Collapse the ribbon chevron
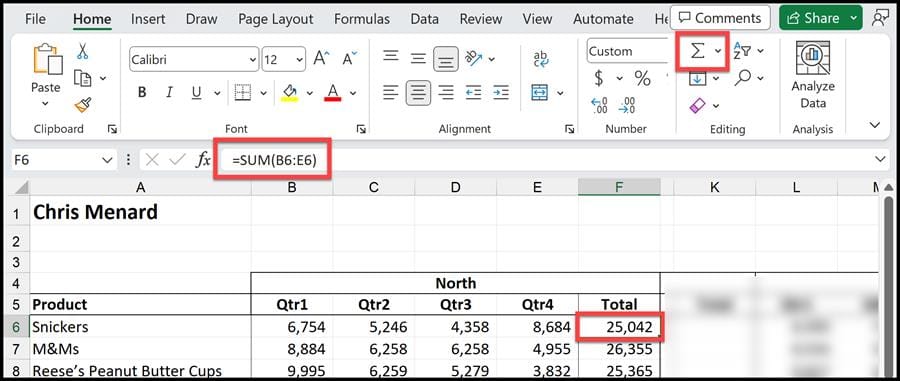Viewport: 900px width, 381px height. click(875, 125)
